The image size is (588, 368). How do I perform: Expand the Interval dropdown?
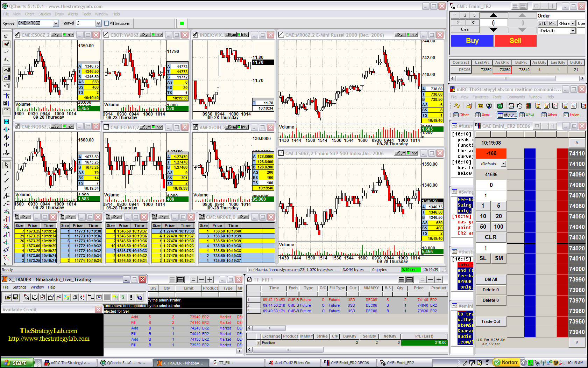98,23
